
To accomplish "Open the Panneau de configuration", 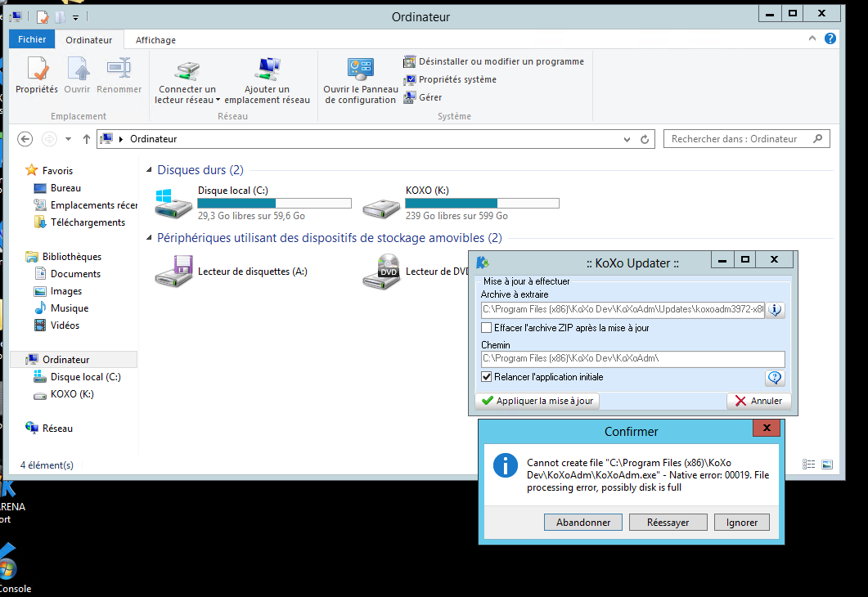I will [x=361, y=81].
